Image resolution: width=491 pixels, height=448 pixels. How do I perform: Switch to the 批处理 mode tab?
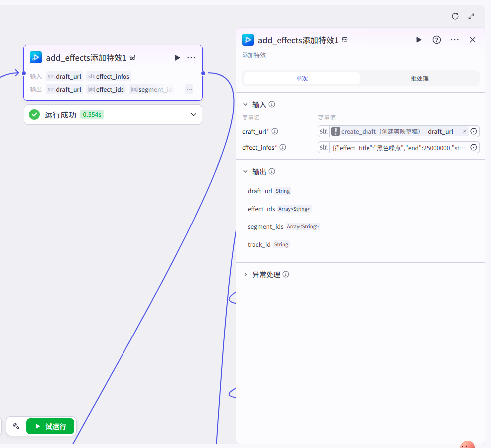(419, 78)
